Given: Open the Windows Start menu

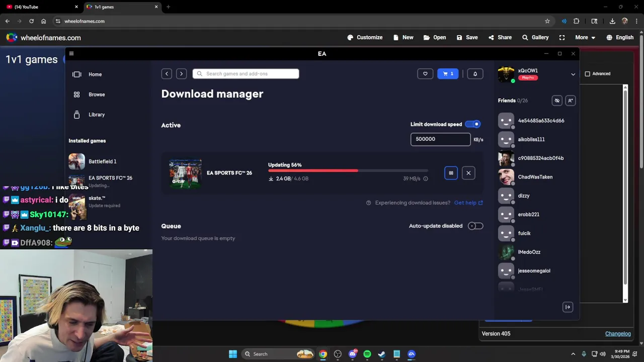Looking at the screenshot, I should (233, 354).
